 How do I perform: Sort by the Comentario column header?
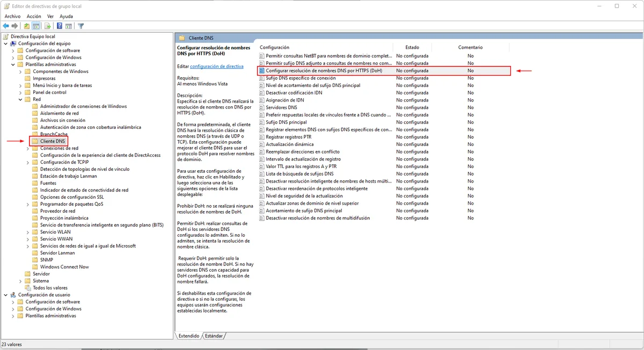[470, 47]
